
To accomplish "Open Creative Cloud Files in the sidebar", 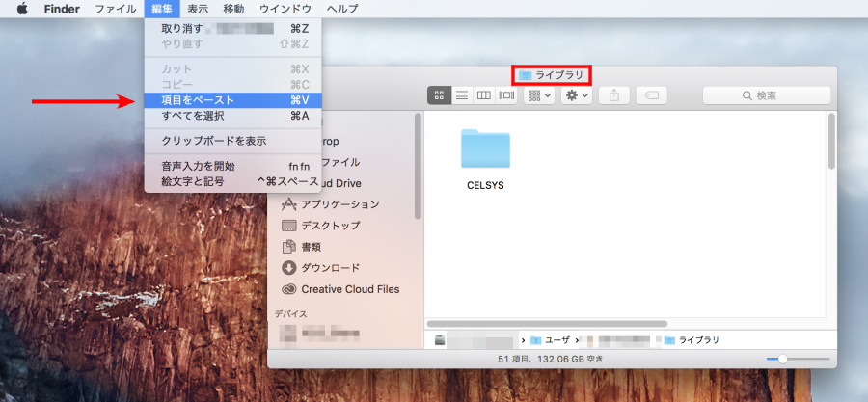I will [x=350, y=289].
